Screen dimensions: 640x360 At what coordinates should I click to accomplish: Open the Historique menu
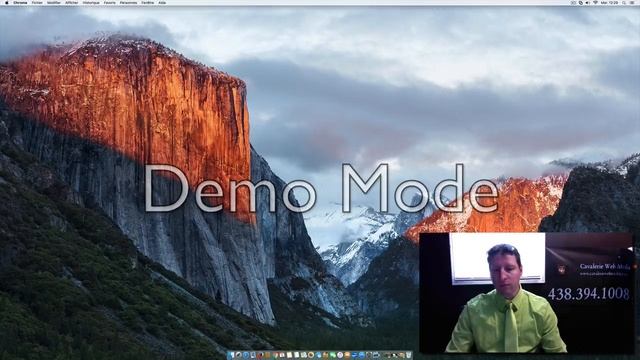coord(91,2)
